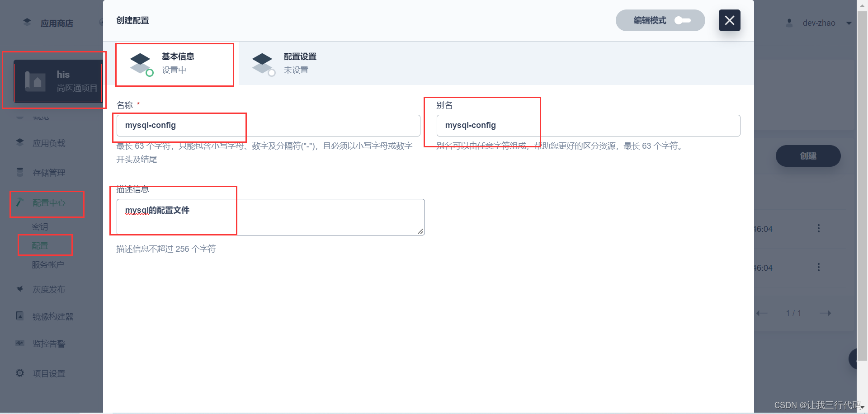This screenshot has width=868, height=414.
Task: Click the 灰度发布 bird icon
Action: 20,289
